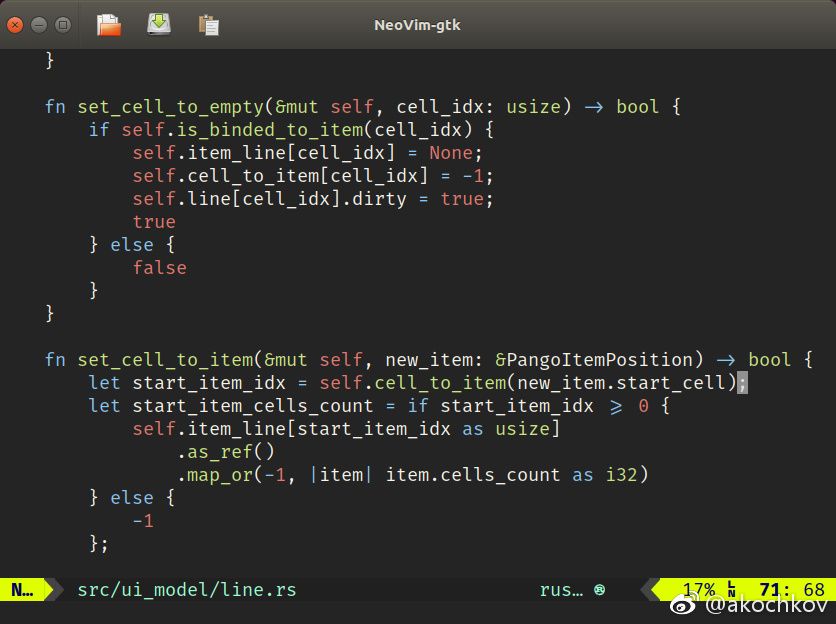This screenshot has height=624, width=836.
Task: Close the NeoVim-gtk window
Action: (x=15, y=25)
